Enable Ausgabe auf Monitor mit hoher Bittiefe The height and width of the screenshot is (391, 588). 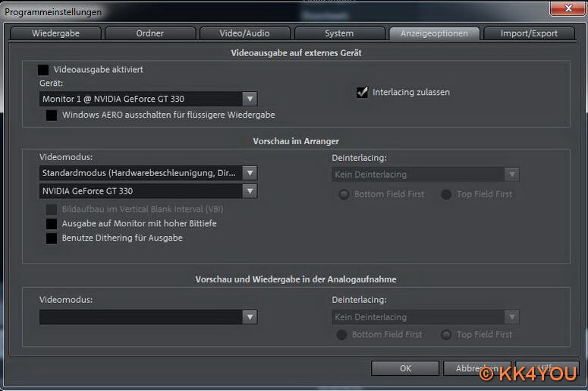click(52, 224)
